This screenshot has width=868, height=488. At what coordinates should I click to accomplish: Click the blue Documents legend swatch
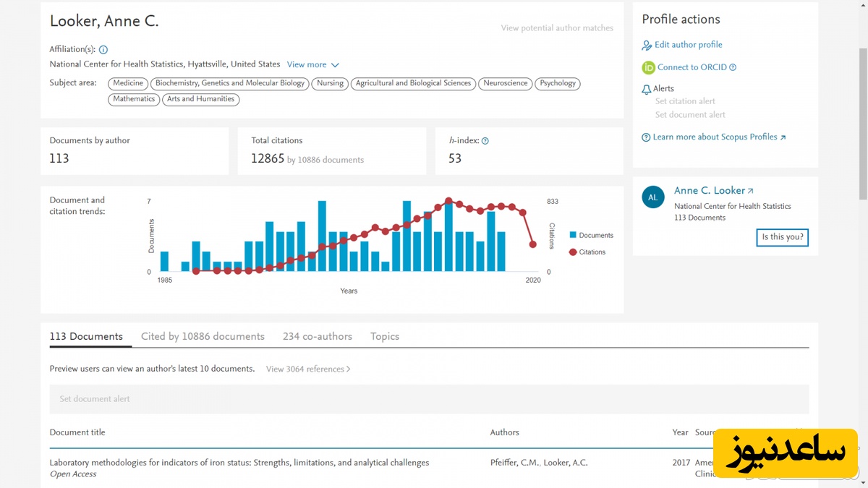573,235
